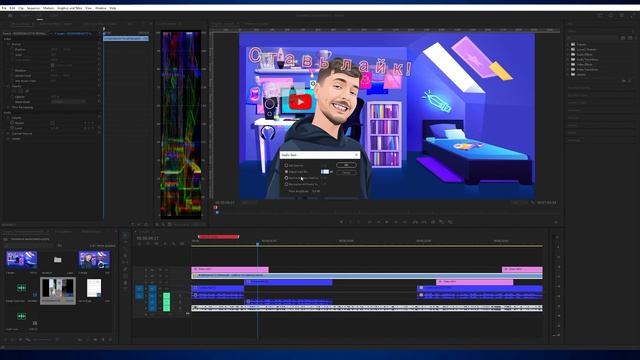Create New Bin in Project panel
This screenshot has width=640, height=360.
(x=95, y=340)
